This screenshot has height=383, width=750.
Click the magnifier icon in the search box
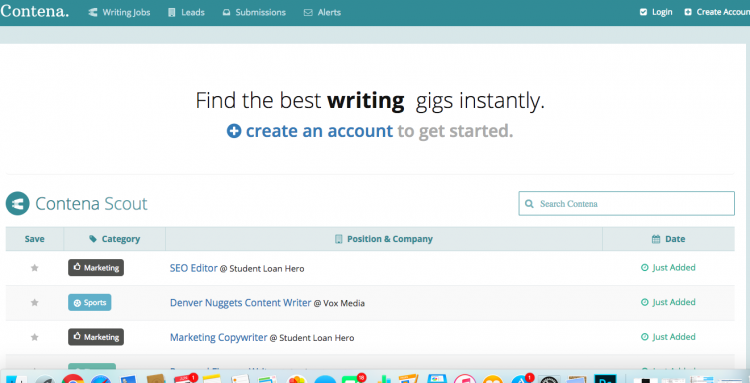click(529, 204)
